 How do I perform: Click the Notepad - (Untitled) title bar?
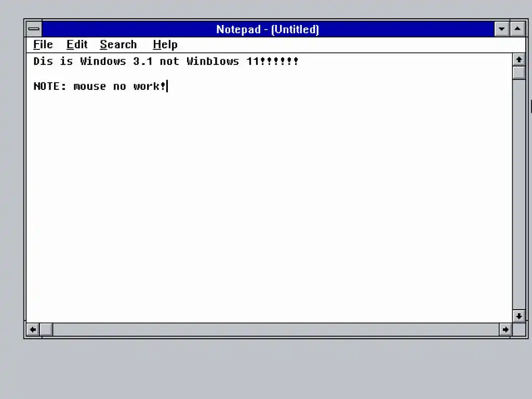pyautogui.click(x=268, y=29)
